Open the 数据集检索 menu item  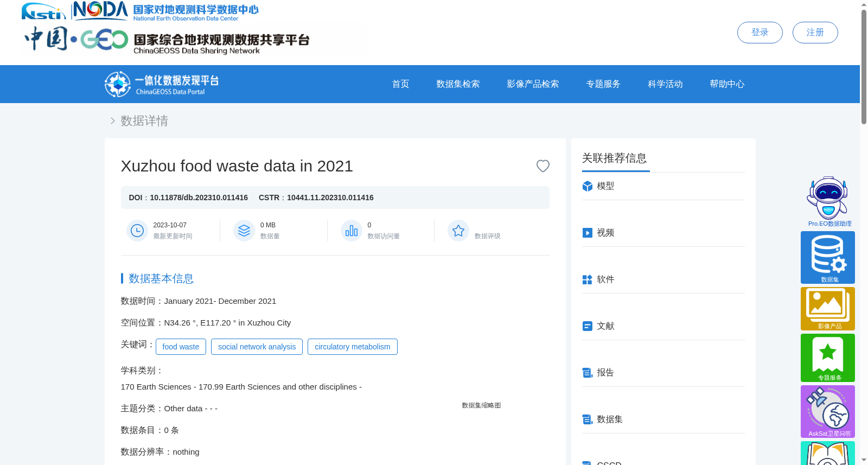click(458, 84)
